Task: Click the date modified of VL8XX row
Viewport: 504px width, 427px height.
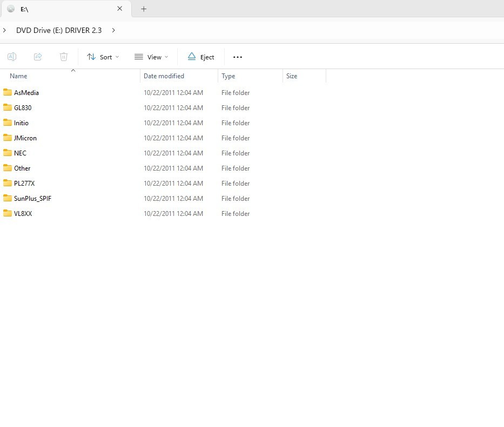Action: [173, 213]
